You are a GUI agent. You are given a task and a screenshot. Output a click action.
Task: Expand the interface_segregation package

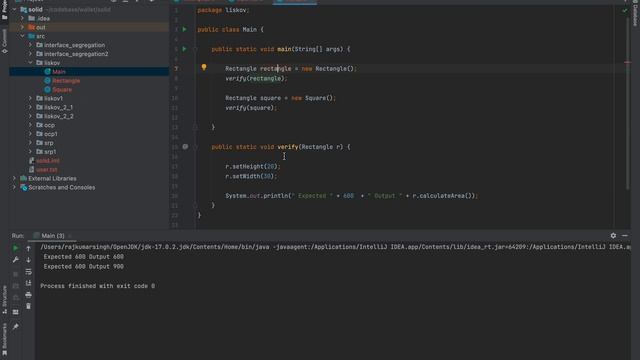pyautogui.click(x=30, y=45)
